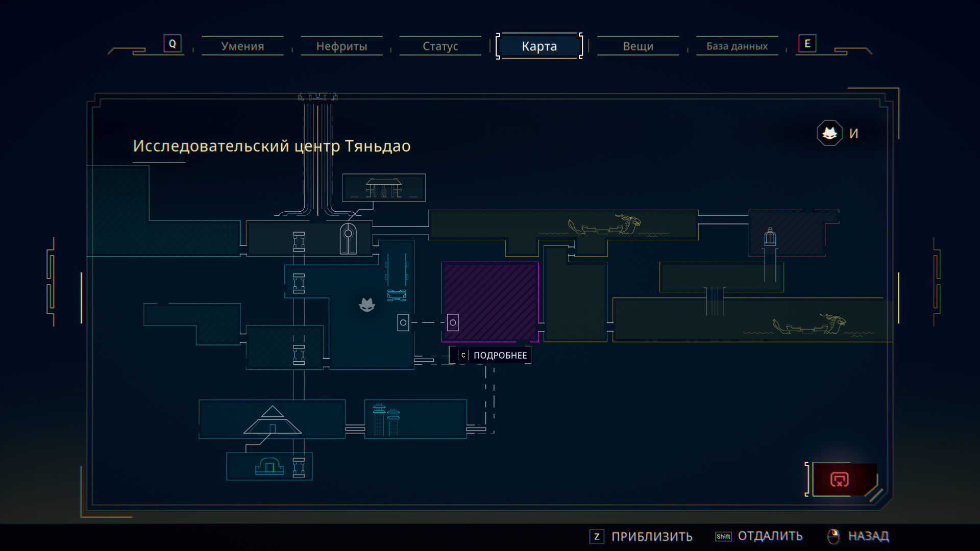Click the red icon in corner panel
The height and width of the screenshot is (551, 980).
coord(840,480)
